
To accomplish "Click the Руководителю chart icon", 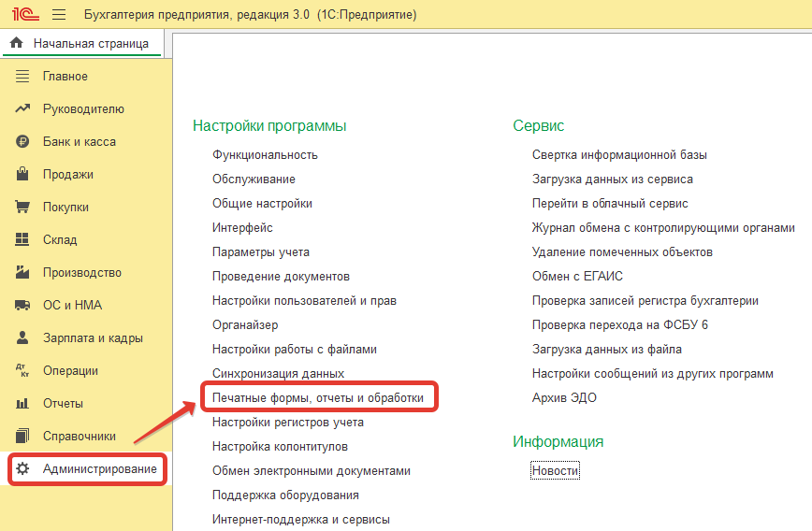I will click(x=22, y=108).
